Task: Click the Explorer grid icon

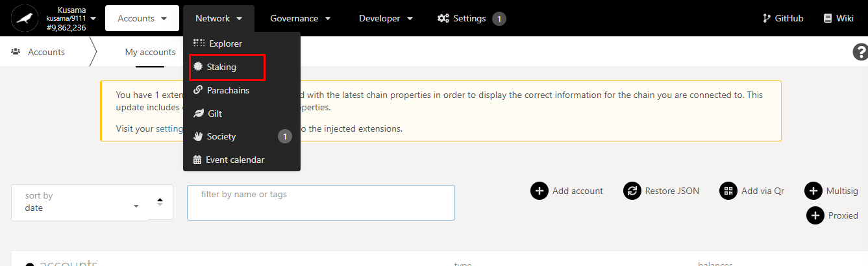Action: tap(199, 43)
